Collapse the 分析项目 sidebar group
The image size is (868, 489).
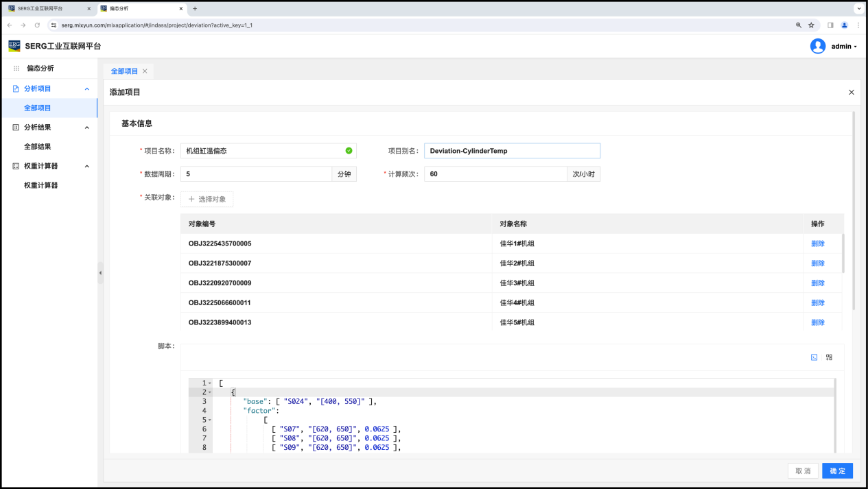tap(87, 88)
